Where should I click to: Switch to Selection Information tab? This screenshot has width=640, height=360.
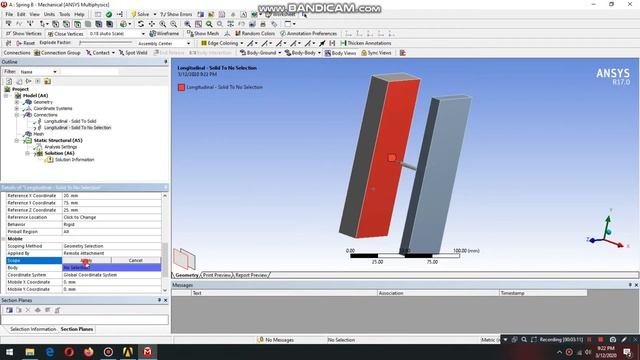(x=33, y=329)
